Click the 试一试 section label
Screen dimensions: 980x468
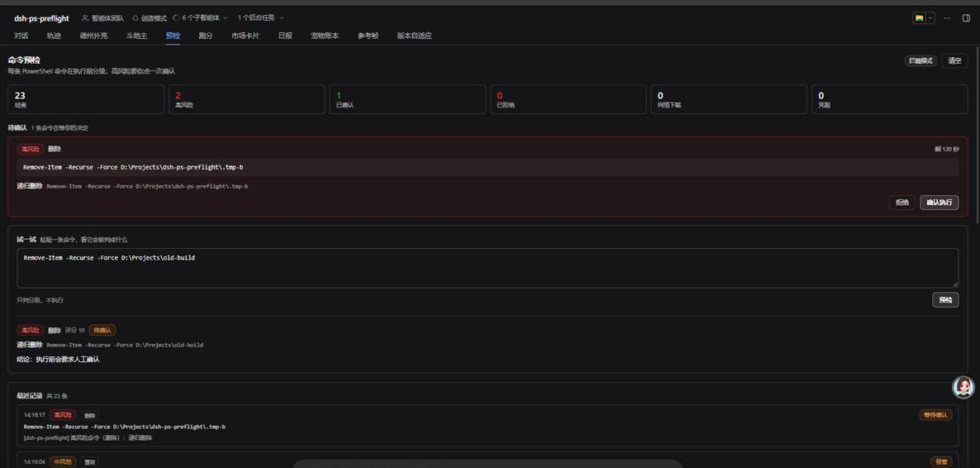[26, 240]
